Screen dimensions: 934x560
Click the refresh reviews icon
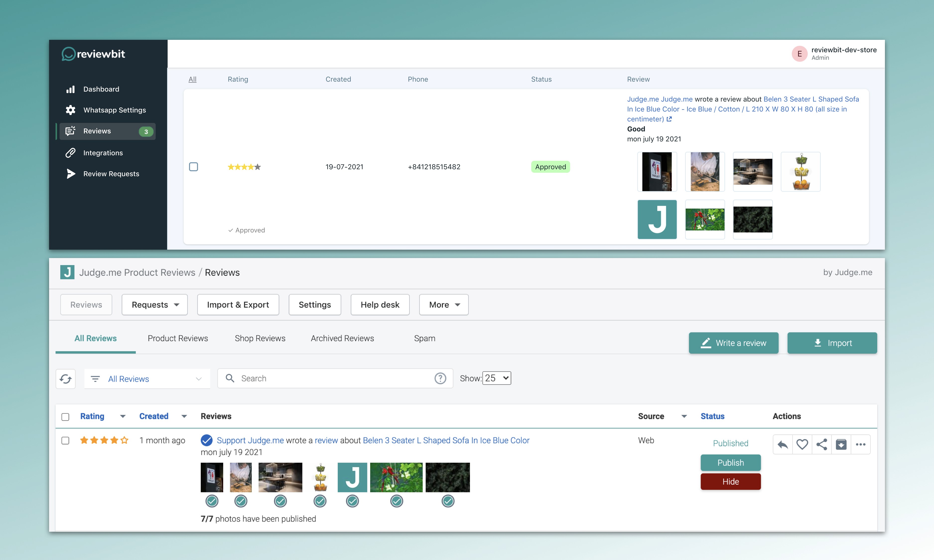66,379
